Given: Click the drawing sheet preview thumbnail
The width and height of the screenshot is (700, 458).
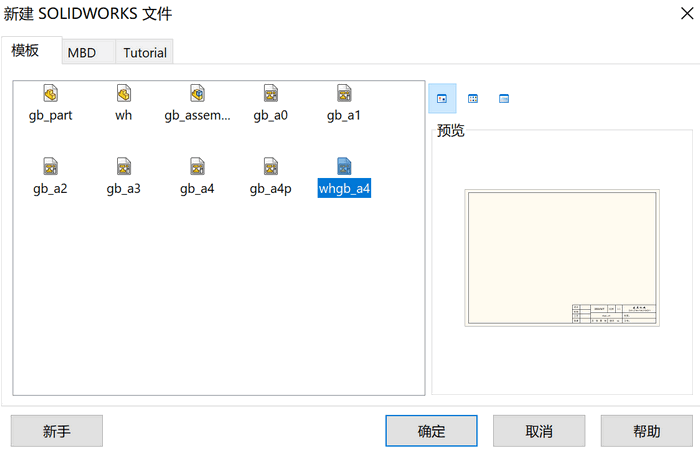Looking at the screenshot, I should tap(562, 258).
